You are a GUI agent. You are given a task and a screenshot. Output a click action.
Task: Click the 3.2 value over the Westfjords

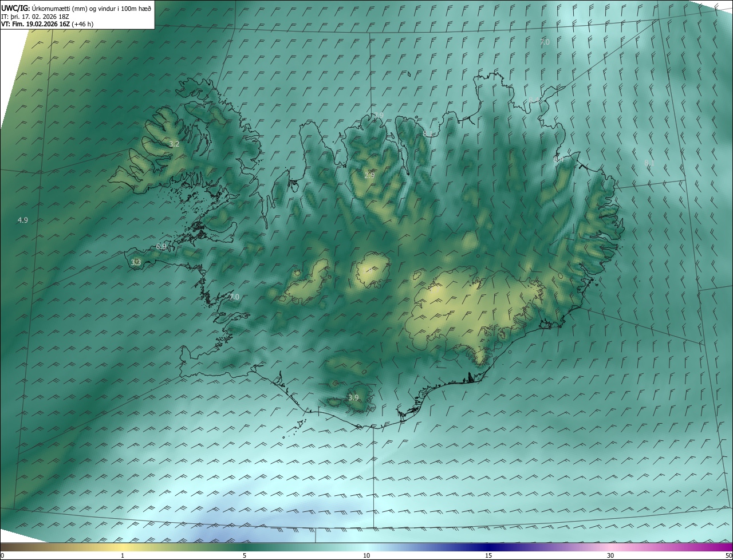pos(174,144)
